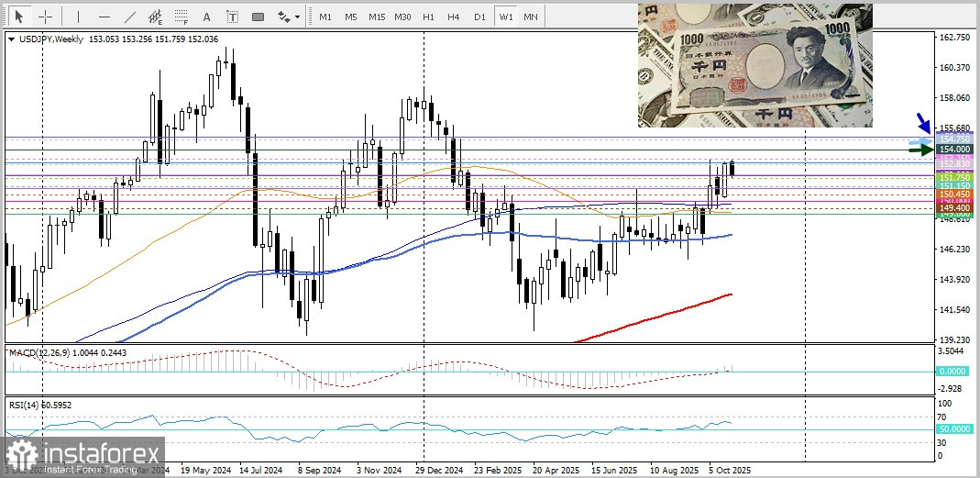Image resolution: width=980 pixels, height=478 pixels.
Task: Click the 139.230 price scale value
Action: pos(955,339)
